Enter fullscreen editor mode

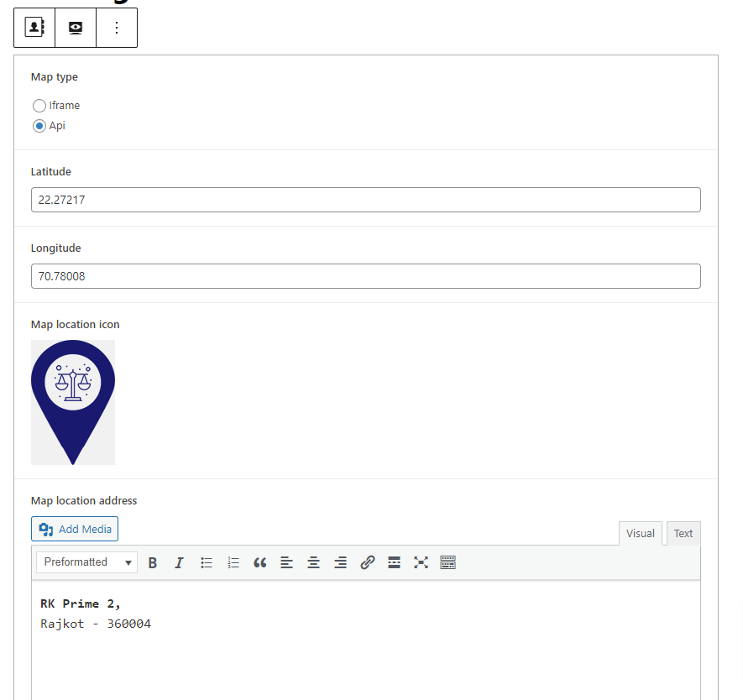421,562
